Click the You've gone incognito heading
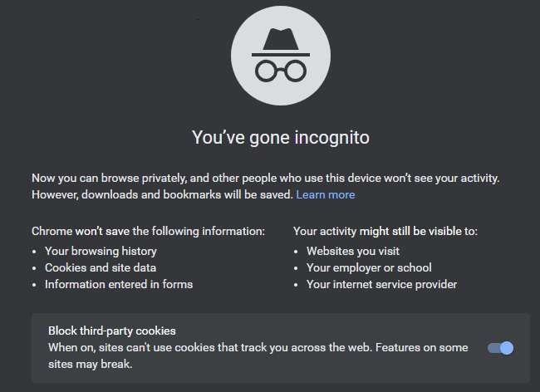This screenshot has width=540, height=392. point(281,138)
